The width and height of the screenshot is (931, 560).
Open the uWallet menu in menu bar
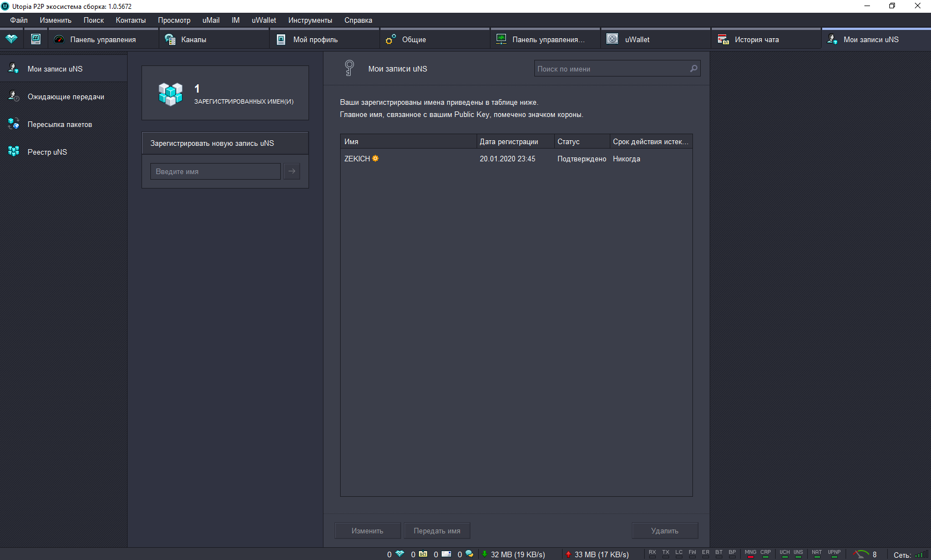[x=264, y=20]
